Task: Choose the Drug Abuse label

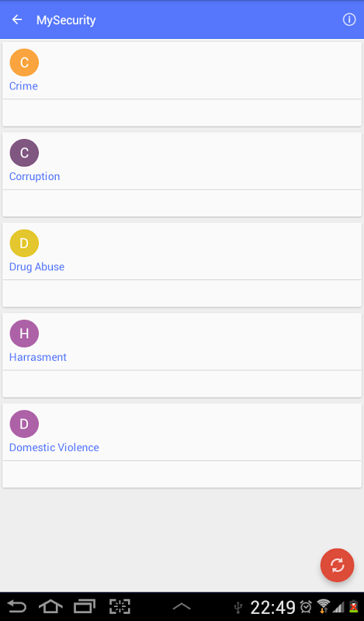Action: click(36, 267)
